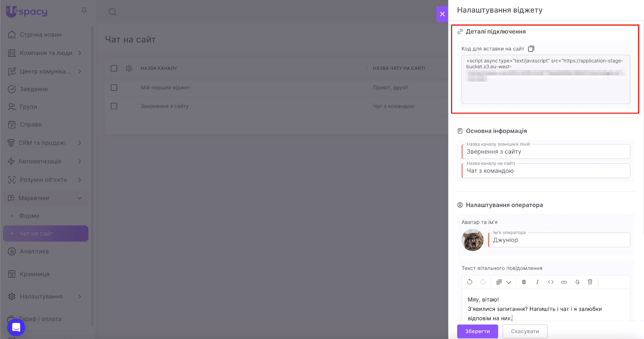The image size is (644, 339).
Task: Expand CRM та продажі submenu
Action: [x=80, y=143]
